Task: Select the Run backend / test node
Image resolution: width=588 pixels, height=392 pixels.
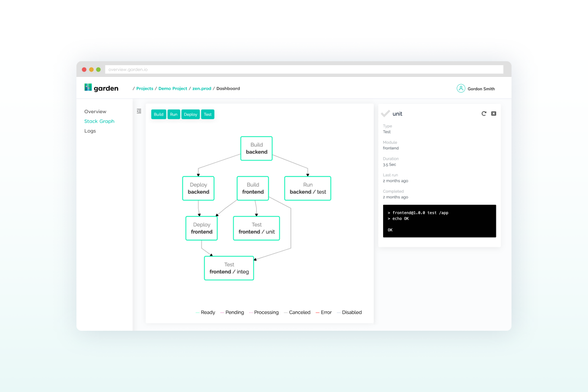Action: pos(308,188)
